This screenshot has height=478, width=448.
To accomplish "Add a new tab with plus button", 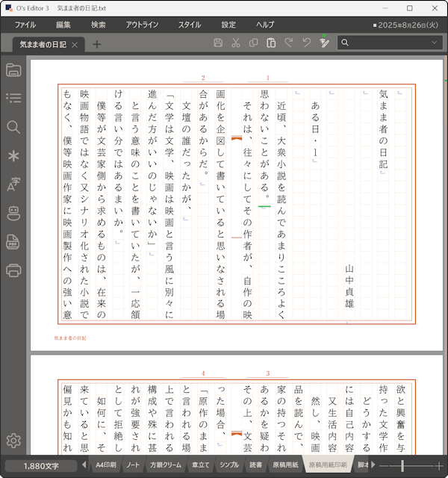I will [x=97, y=44].
